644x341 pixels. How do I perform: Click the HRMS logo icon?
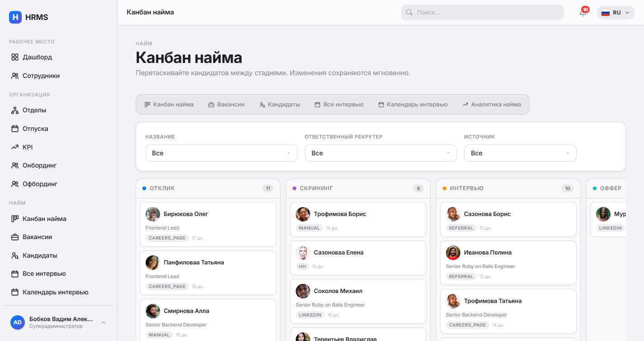point(15,17)
